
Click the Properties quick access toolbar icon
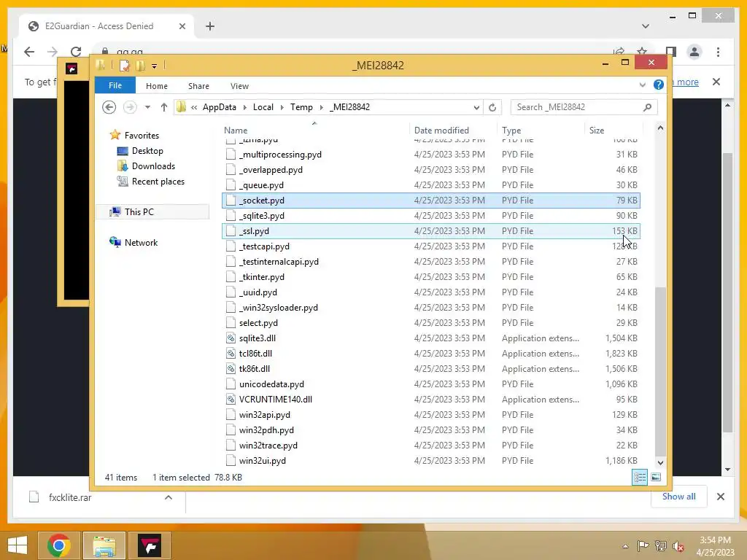pyautogui.click(x=124, y=66)
